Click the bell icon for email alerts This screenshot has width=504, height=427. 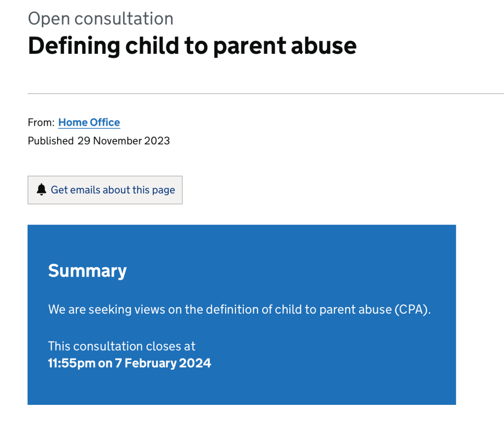pyautogui.click(x=41, y=190)
